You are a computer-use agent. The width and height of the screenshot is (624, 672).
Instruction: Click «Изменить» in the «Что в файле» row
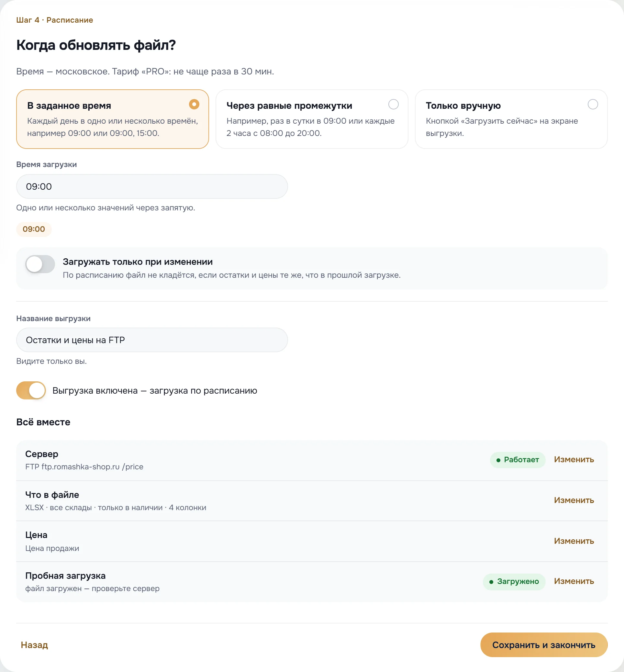coord(574,500)
